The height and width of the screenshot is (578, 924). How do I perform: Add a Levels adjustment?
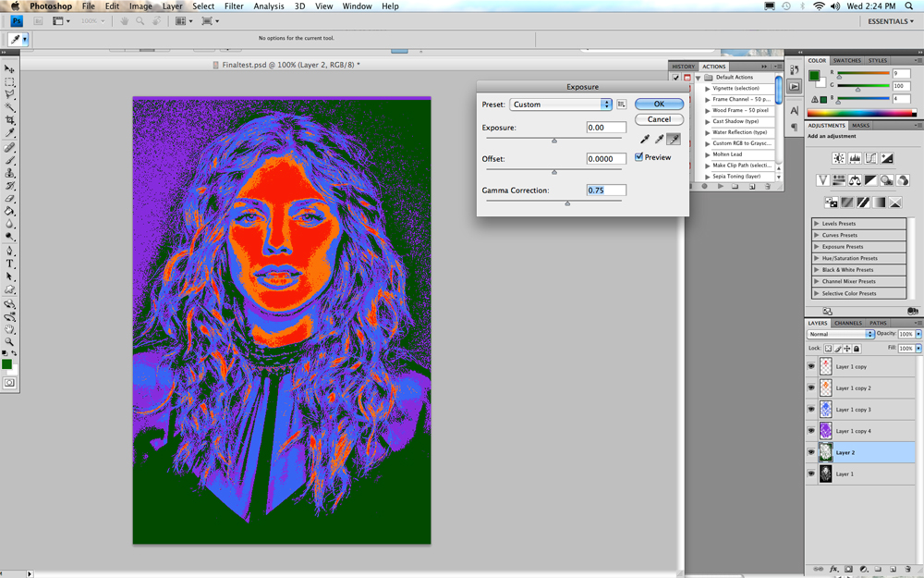coord(855,158)
